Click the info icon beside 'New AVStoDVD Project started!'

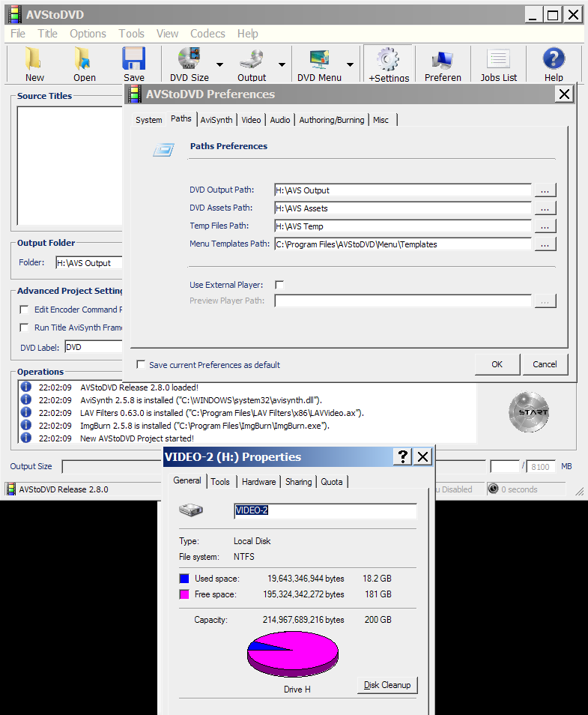click(x=26, y=438)
